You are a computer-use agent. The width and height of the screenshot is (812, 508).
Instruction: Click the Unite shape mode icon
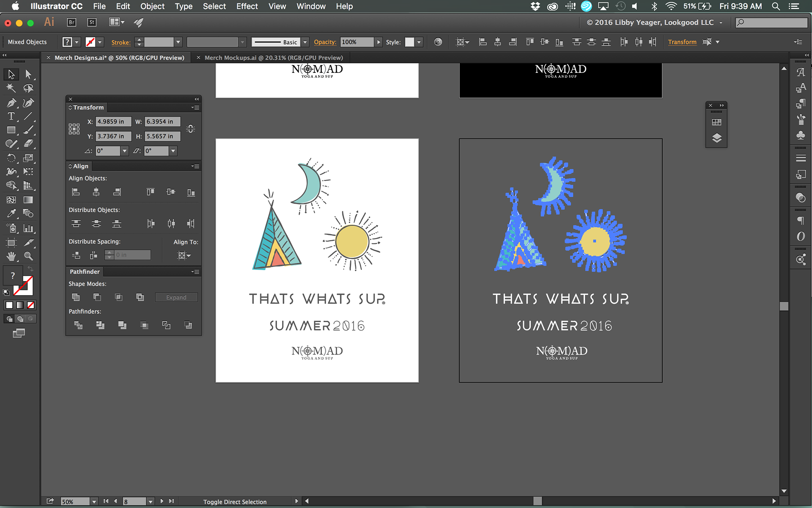[x=76, y=297]
